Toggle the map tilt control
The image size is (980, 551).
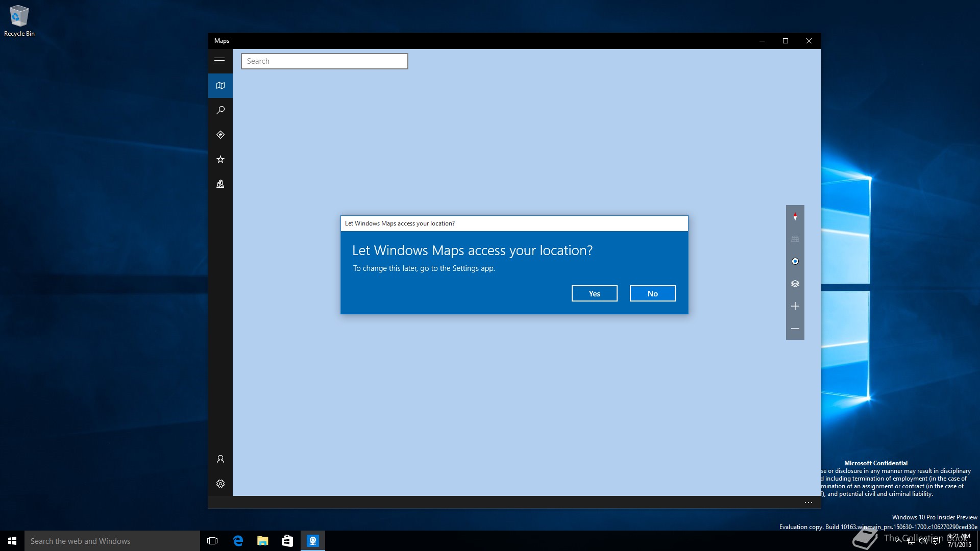pos(795,239)
